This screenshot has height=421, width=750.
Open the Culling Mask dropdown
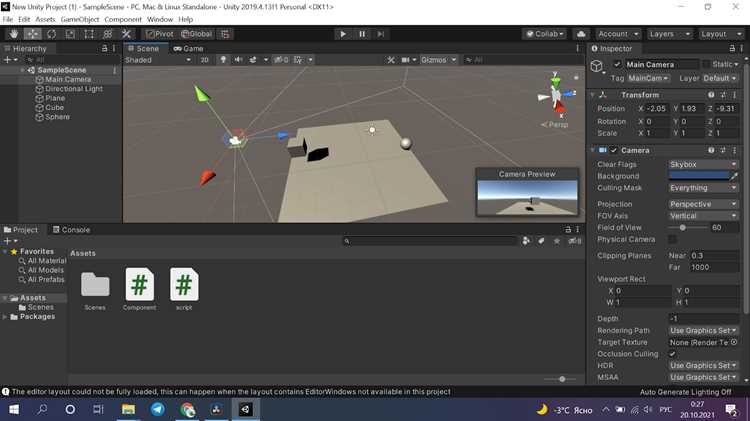click(703, 188)
